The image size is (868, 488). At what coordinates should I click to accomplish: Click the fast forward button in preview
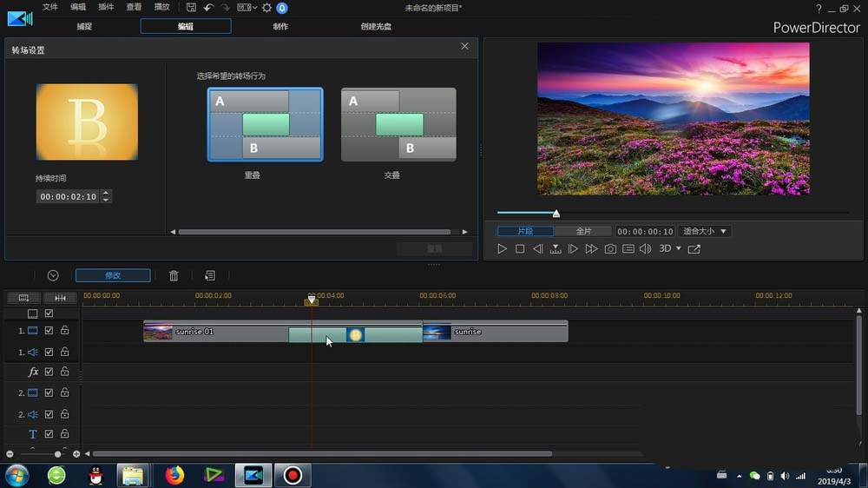(591, 249)
